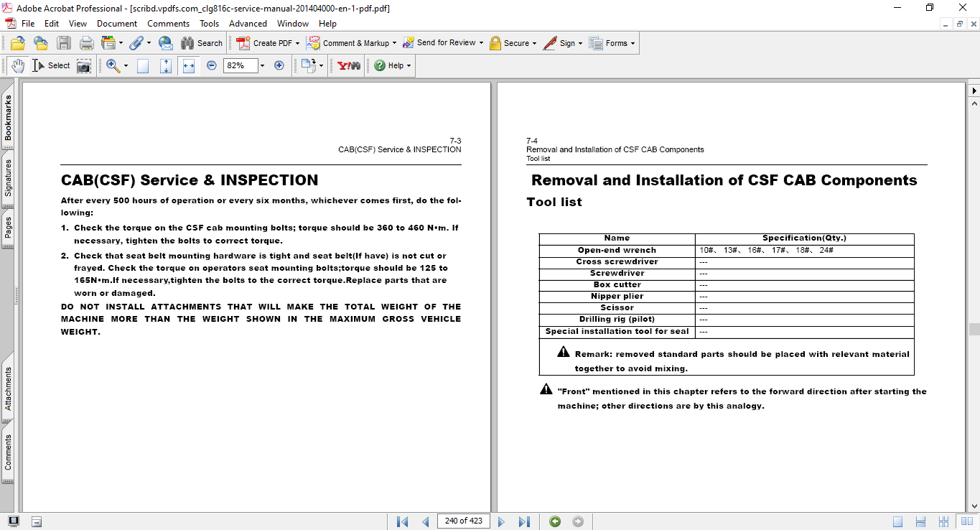Click the Fit Width icon
980x530 pixels.
[x=189, y=65]
